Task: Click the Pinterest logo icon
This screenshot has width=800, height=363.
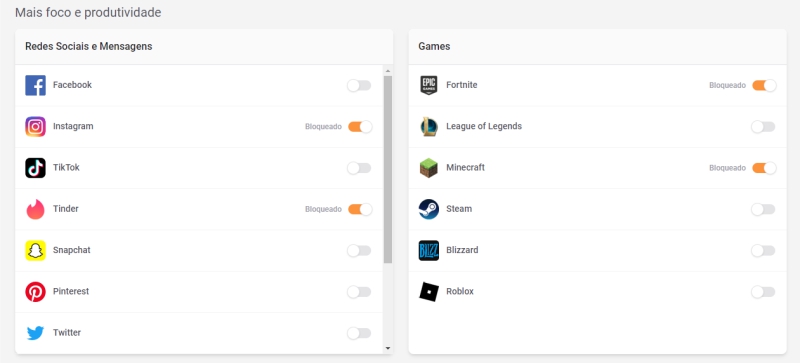Action: 35,292
